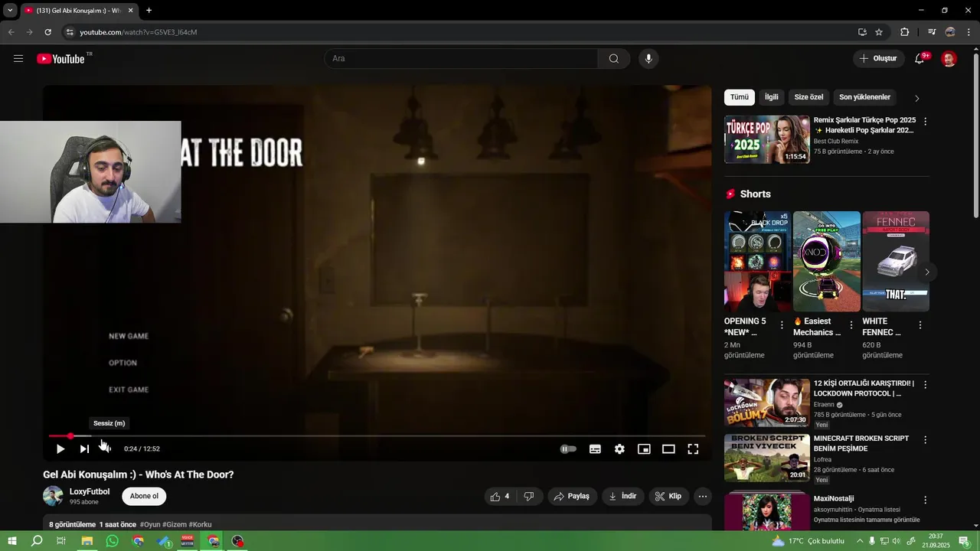Share the video with Paylaş

571,497
